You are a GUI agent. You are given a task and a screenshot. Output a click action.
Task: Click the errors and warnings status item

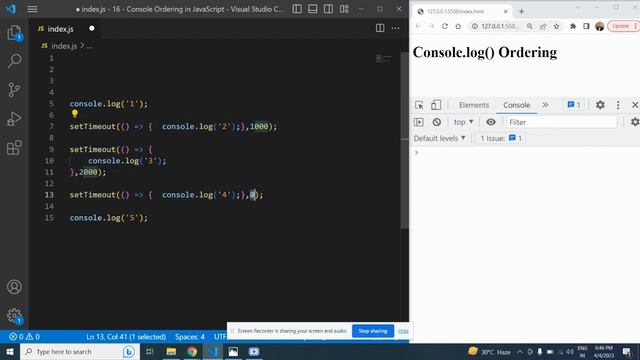[x=24, y=337]
